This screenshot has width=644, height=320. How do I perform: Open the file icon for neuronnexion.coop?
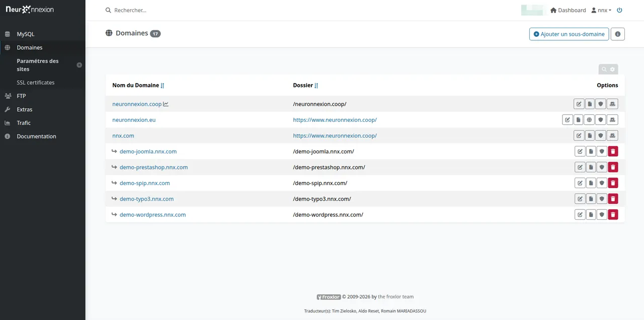coord(590,104)
